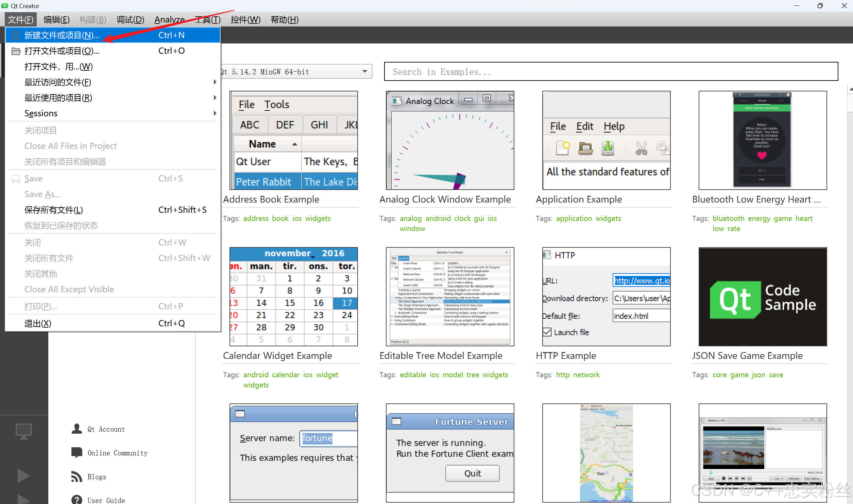The width and height of the screenshot is (853, 504).
Task: Open the JSON Save Game Example thumbnail
Action: [763, 297]
